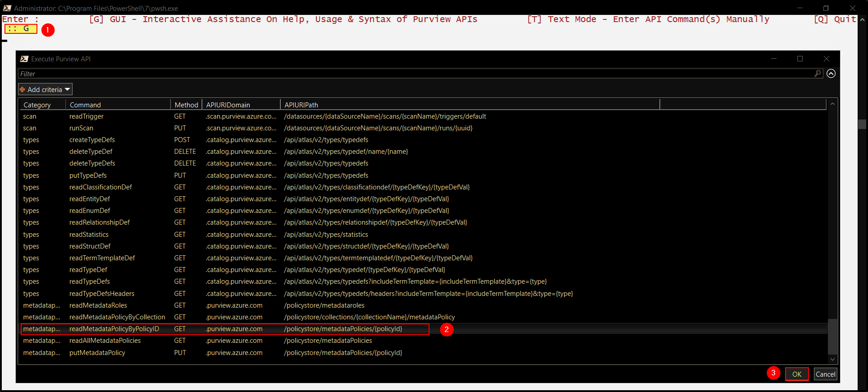
Task: Select the deleteTypeDefs command row
Action: 424,163
